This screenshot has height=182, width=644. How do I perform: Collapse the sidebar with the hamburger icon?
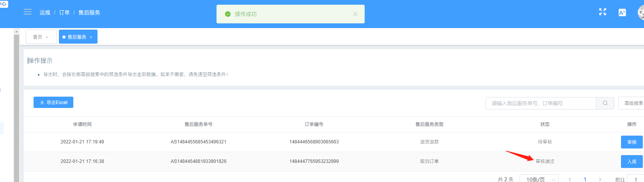(x=28, y=12)
